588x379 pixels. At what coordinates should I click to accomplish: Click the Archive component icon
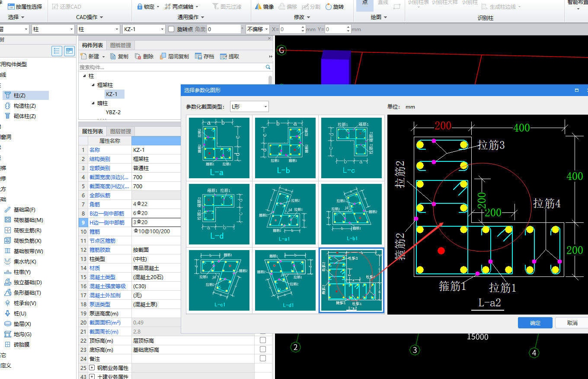[198, 56]
